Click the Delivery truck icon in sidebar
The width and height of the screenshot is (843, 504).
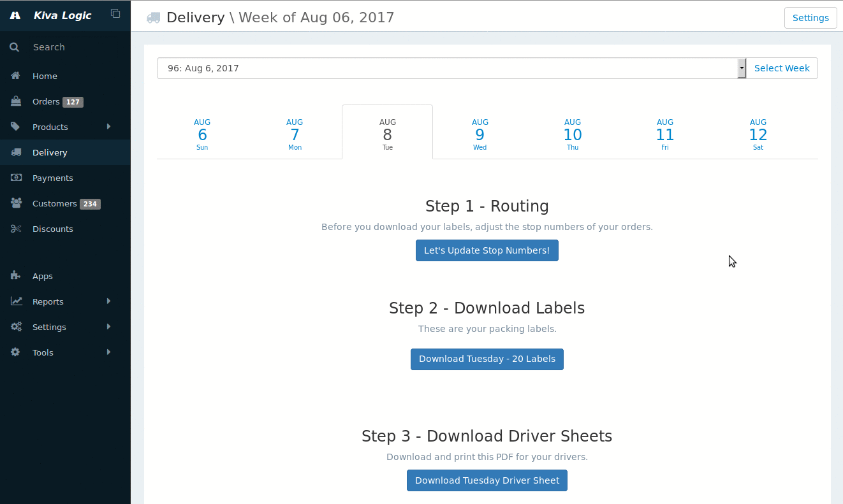point(16,152)
